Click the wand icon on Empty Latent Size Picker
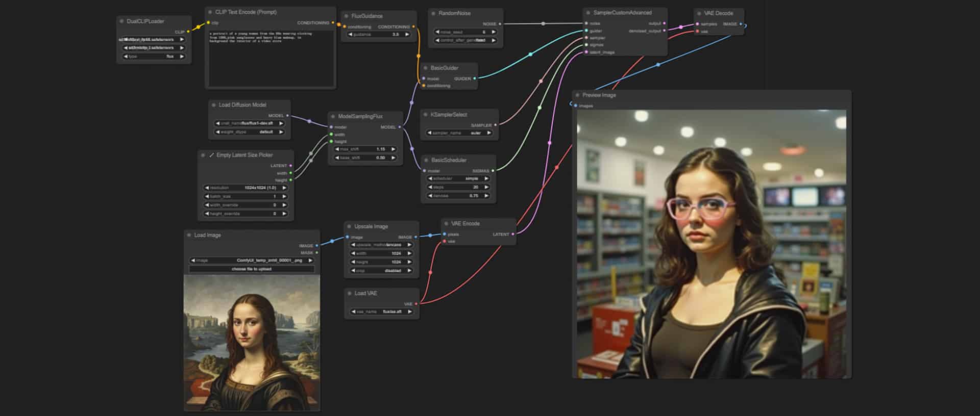Screen dimensions: 980x416 click(211, 155)
